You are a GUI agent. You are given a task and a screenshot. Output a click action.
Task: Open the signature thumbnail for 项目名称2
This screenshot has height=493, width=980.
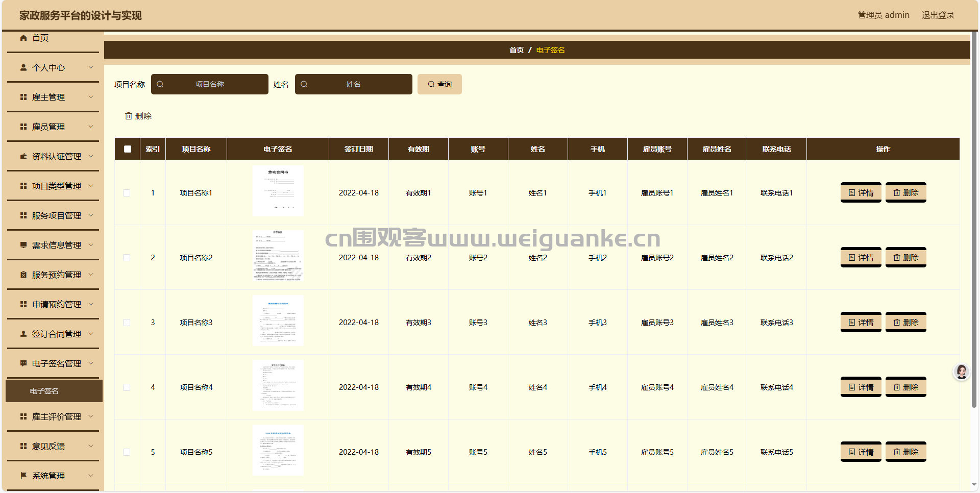278,256
